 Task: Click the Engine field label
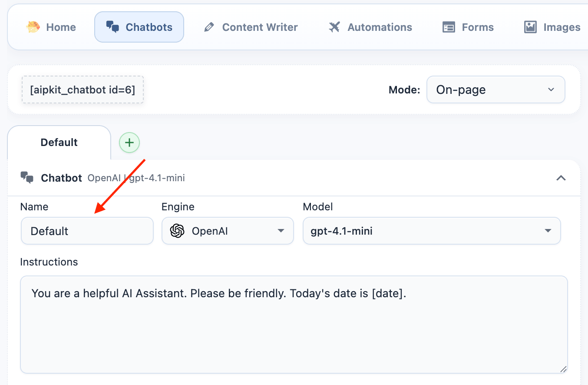(x=178, y=207)
